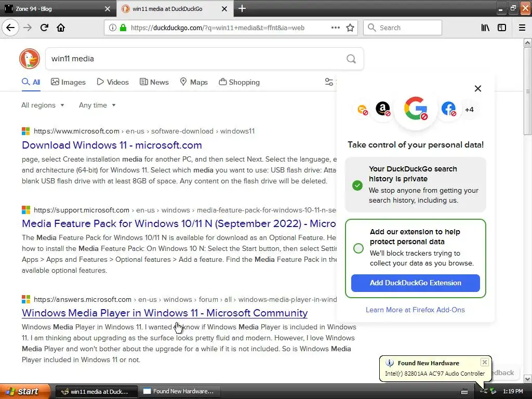Click the green secure connection padlock
This screenshot has height=399, width=532.
click(x=123, y=28)
